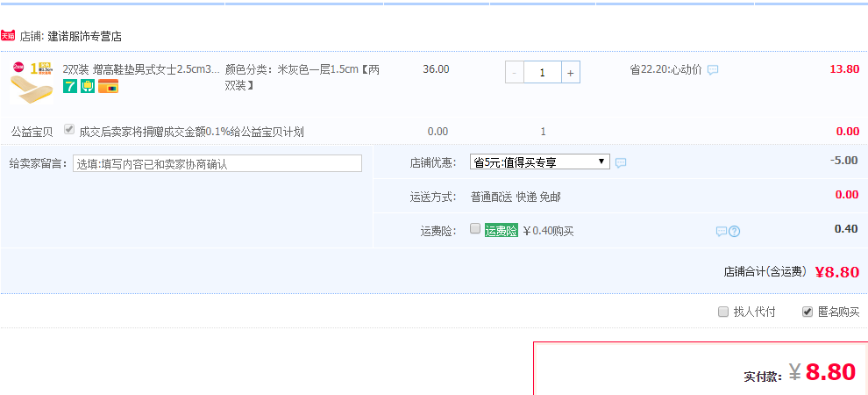
Task: Click the comment bubble next to 店铺优惠 dropdown
Action: pyautogui.click(x=621, y=162)
